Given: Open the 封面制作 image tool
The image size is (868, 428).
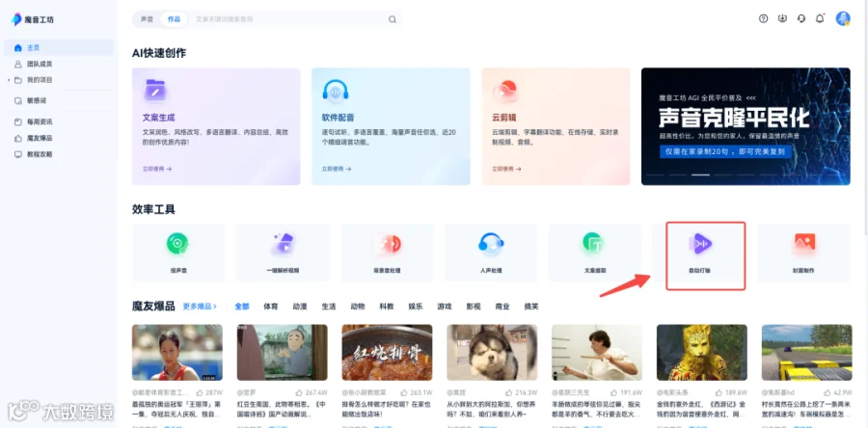Looking at the screenshot, I should pyautogui.click(x=803, y=243).
